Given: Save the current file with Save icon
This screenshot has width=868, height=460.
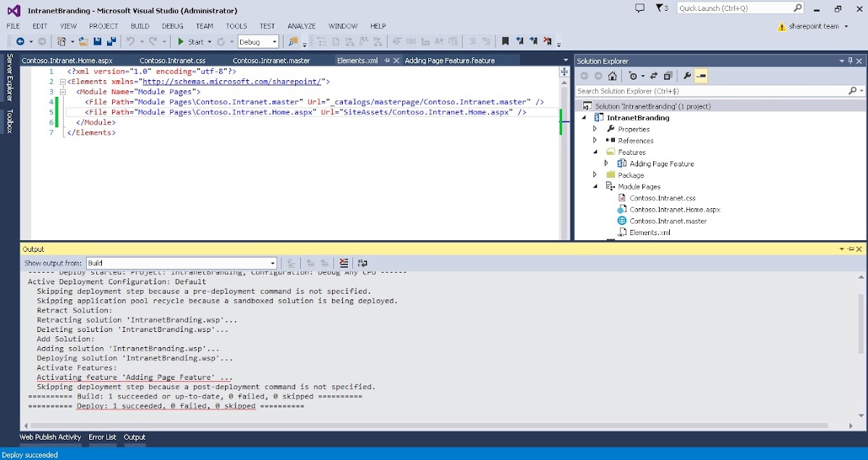Looking at the screenshot, I should coord(98,42).
